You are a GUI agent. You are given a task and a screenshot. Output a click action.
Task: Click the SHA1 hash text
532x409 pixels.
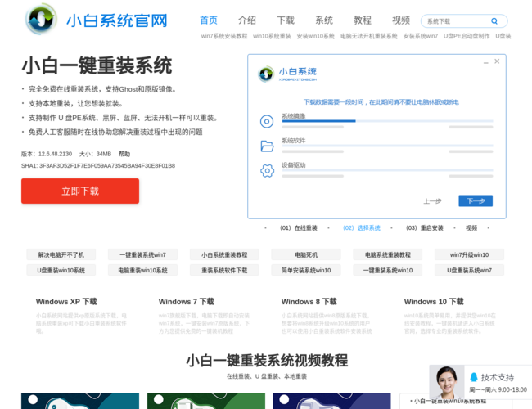(98, 166)
